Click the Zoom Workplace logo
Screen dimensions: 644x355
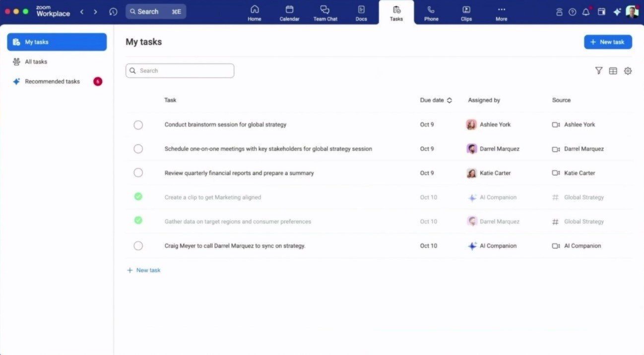point(53,11)
